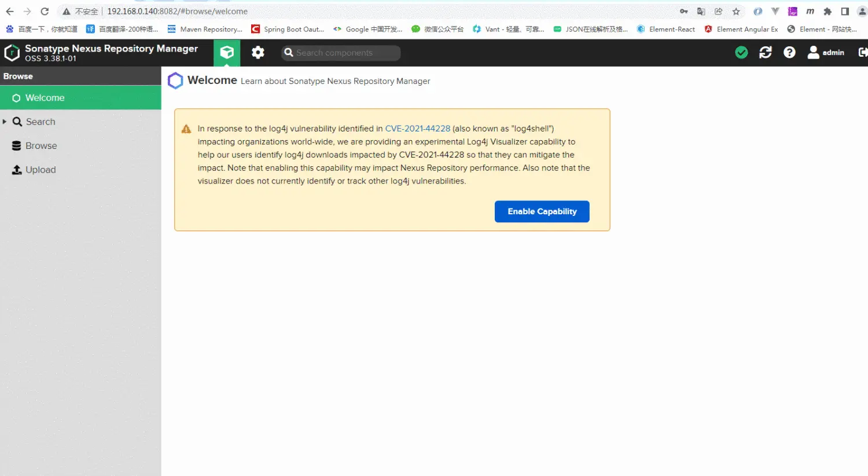
Task: Sign out using the logout icon
Action: point(862,53)
